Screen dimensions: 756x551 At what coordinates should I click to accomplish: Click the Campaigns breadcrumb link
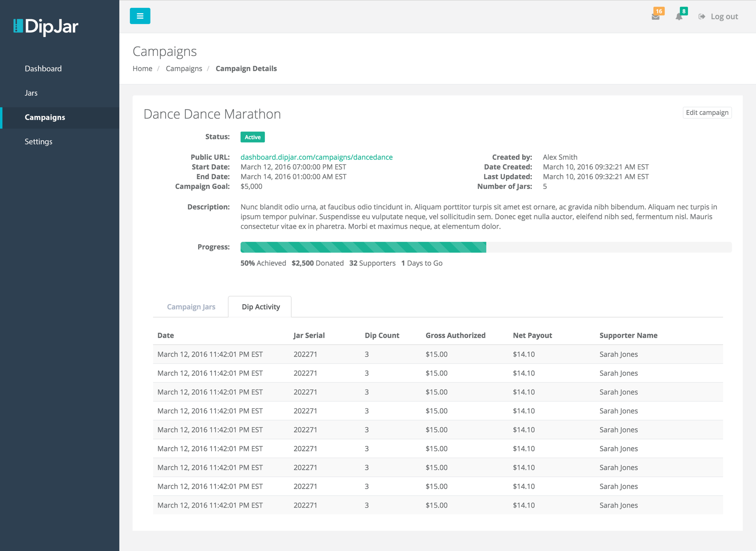click(184, 69)
